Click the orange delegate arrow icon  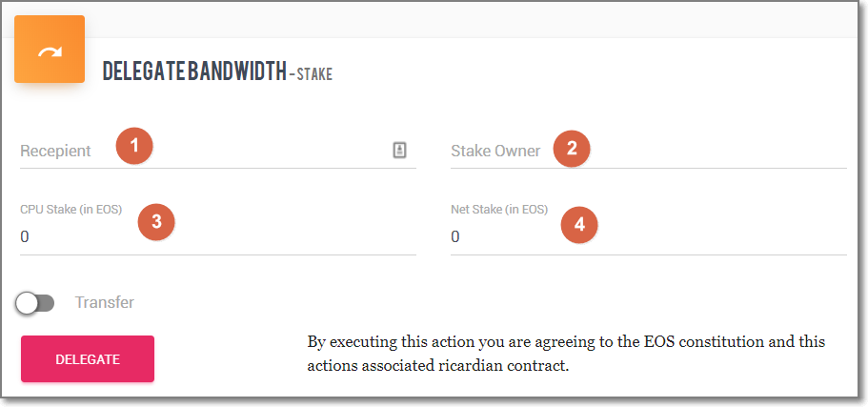[x=49, y=50]
